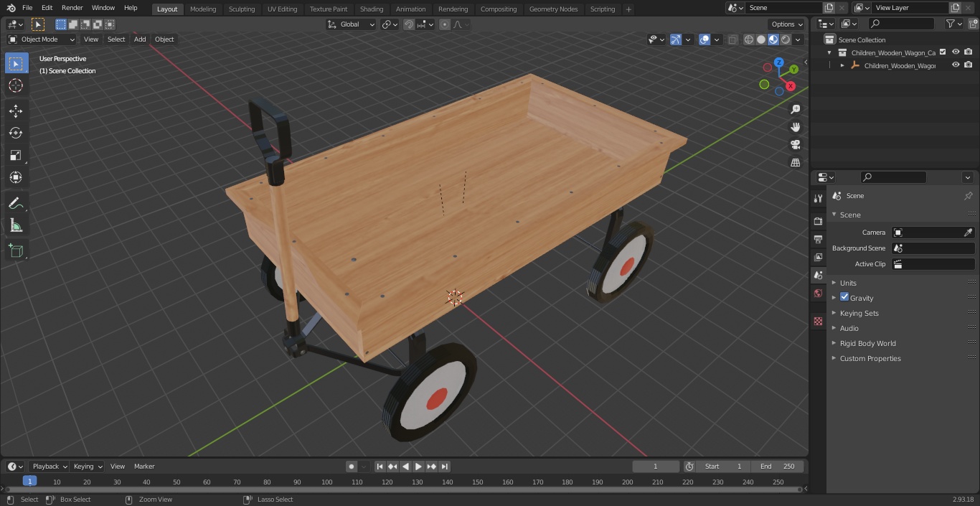Open the Options dropdown

pyautogui.click(x=786, y=24)
